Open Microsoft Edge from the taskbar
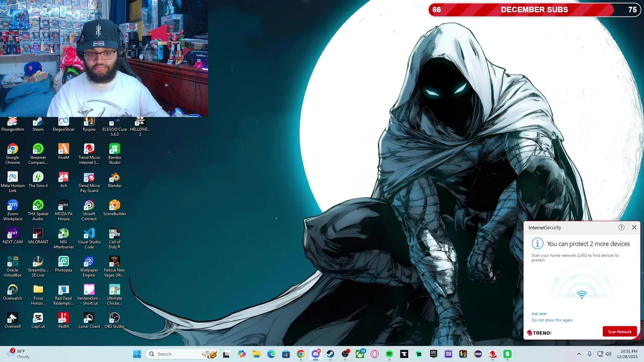 [271, 354]
